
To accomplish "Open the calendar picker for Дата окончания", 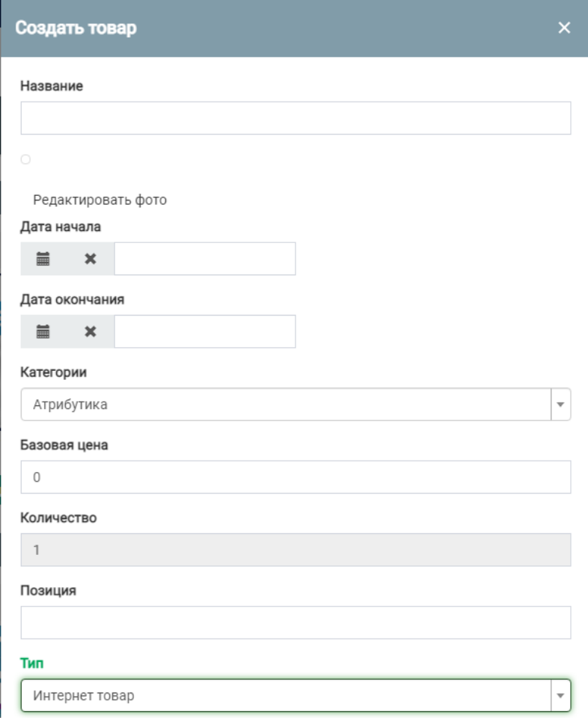I will click(x=43, y=331).
